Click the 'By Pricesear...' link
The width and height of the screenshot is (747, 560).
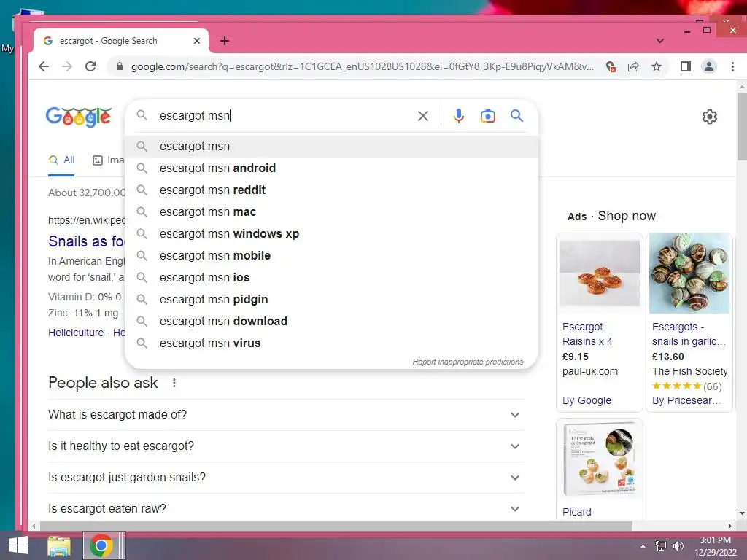(x=686, y=401)
